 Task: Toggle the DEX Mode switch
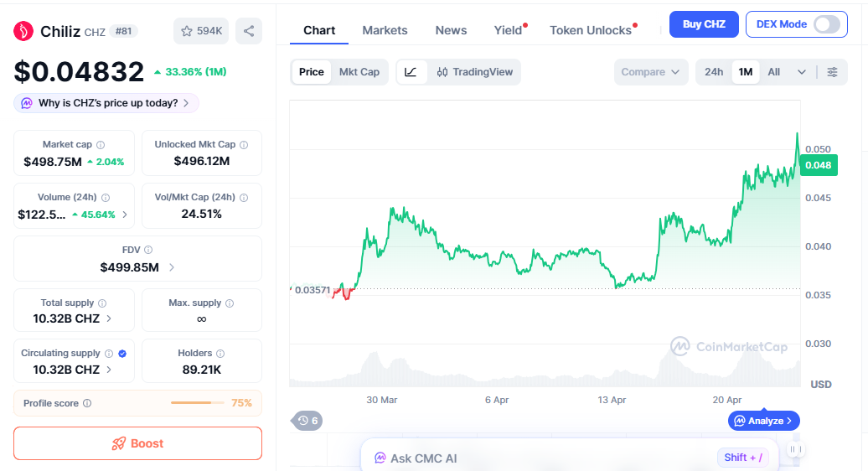click(x=827, y=24)
